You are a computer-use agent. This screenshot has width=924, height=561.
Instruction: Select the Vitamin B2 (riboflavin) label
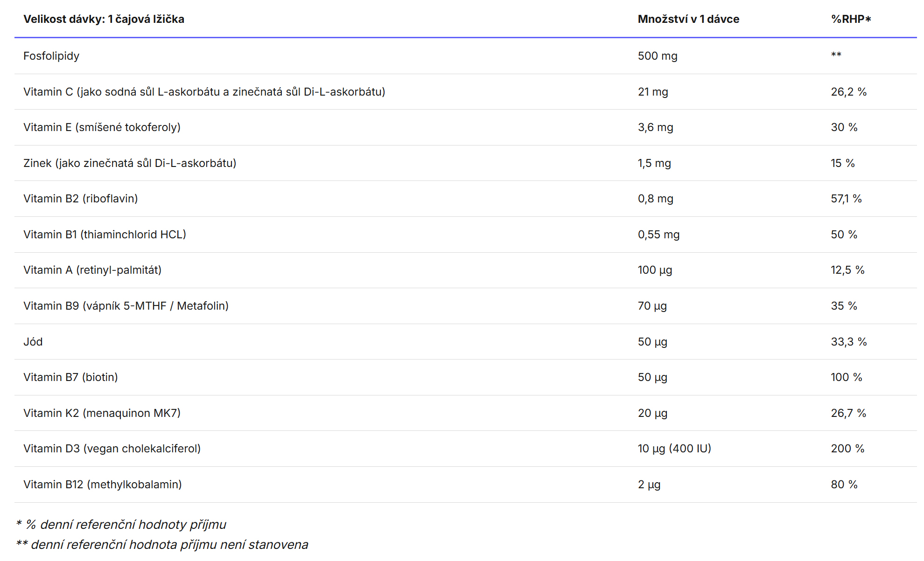coord(80,199)
